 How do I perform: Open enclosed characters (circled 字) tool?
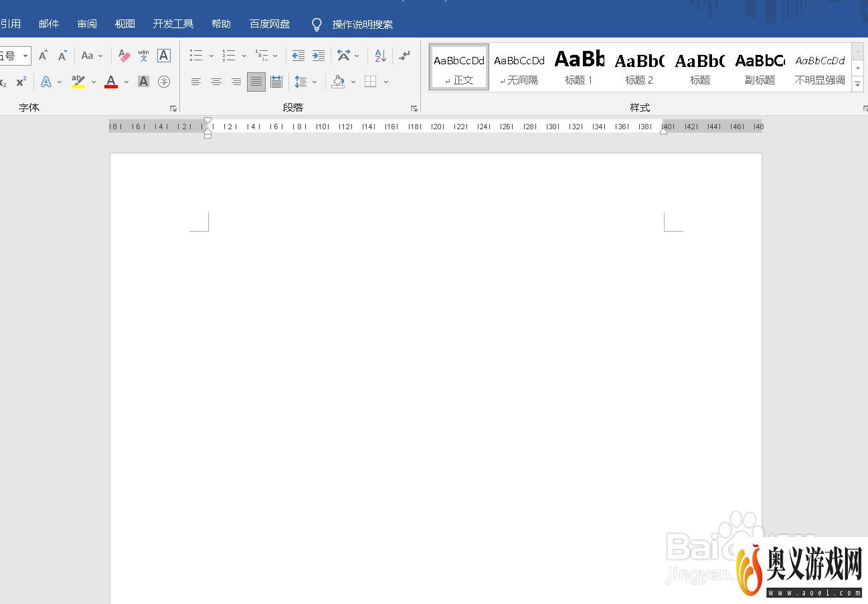tap(164, 82)
